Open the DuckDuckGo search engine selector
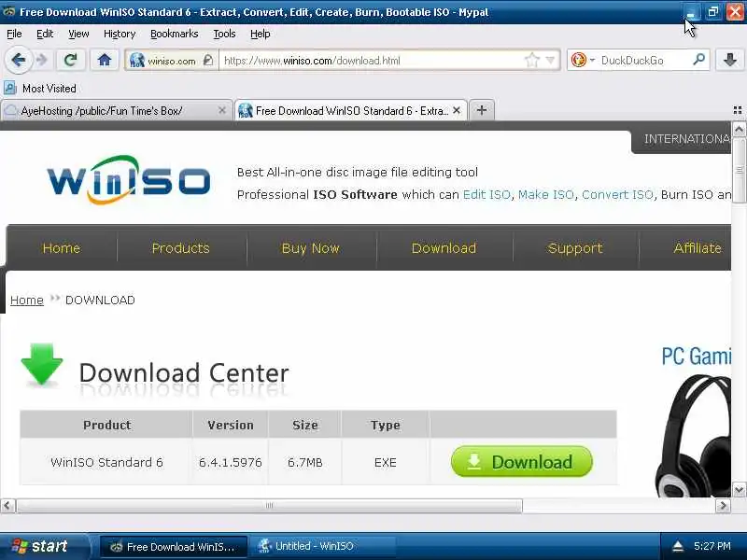This screenshot has height=560, width=747. pyautogui.click(x=583, y=60)
